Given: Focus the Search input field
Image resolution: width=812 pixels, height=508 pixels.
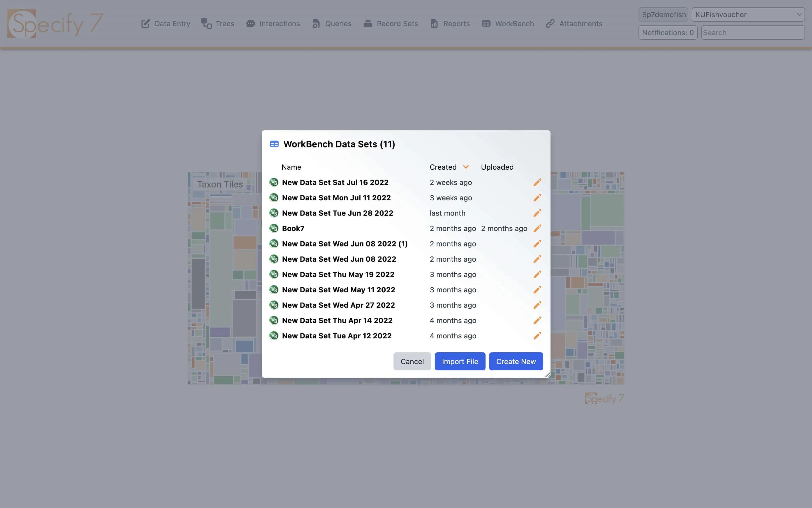Looking at the screenshot, I should click(x=752, y=32).
